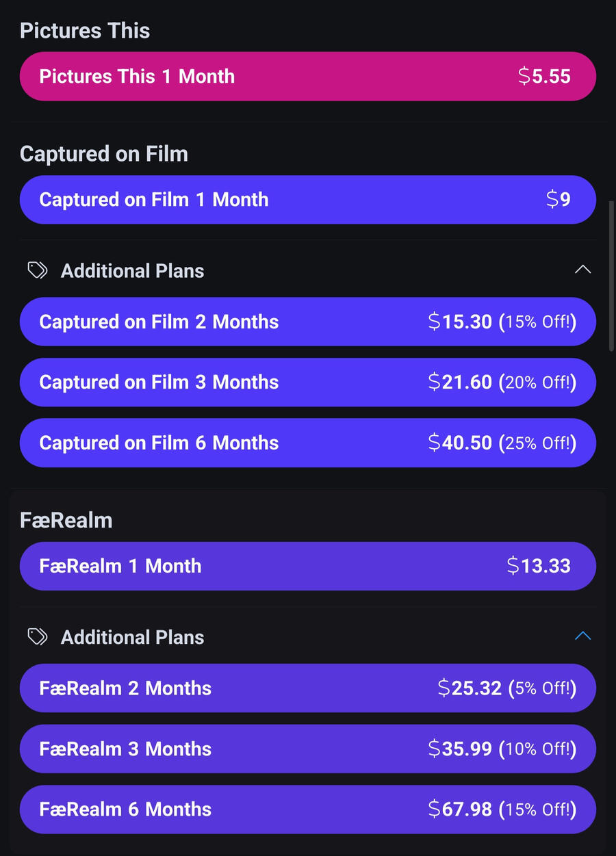616x856 pixels.
Task: Select FæRealm 6 Months plan
Action: point(307,809)
